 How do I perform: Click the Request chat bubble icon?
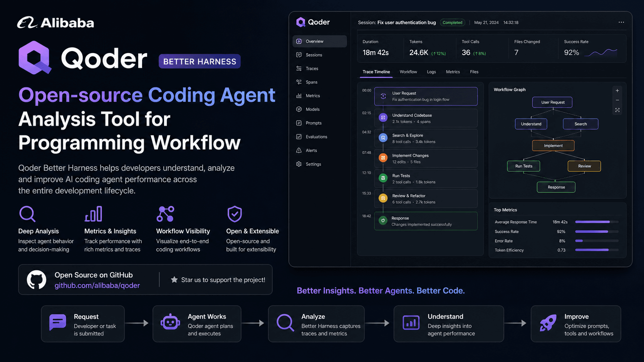(58, 322)
